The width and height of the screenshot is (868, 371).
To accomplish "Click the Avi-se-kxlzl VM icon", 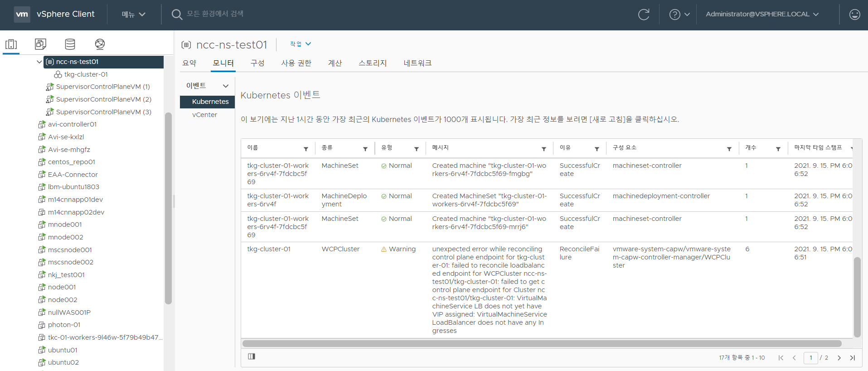I will 42,137.
